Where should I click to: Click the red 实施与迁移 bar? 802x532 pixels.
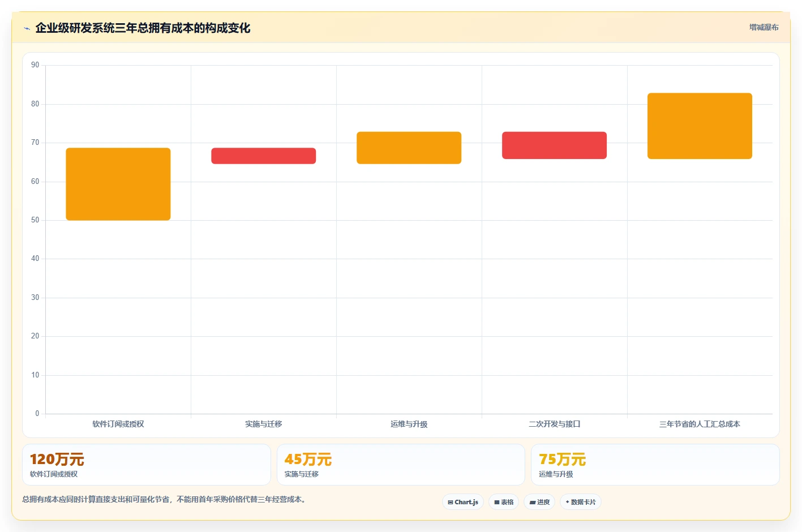click(264, 156)
